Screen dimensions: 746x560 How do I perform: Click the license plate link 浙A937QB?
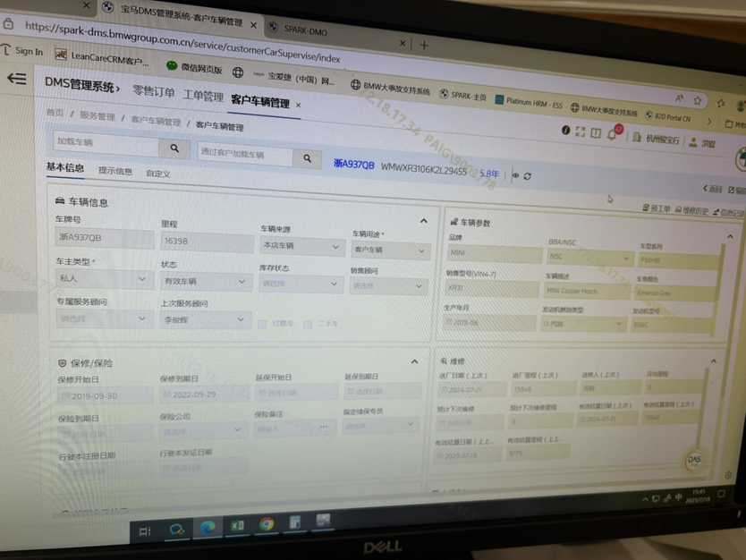click(354, 164)
